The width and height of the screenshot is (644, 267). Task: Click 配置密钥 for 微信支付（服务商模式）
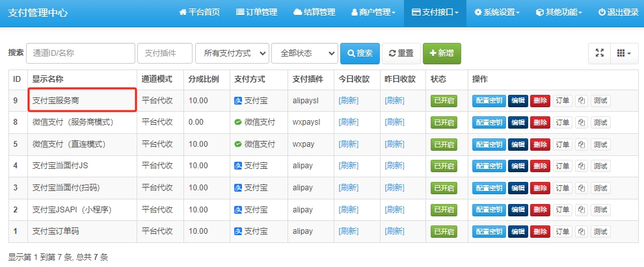point(489,122)
